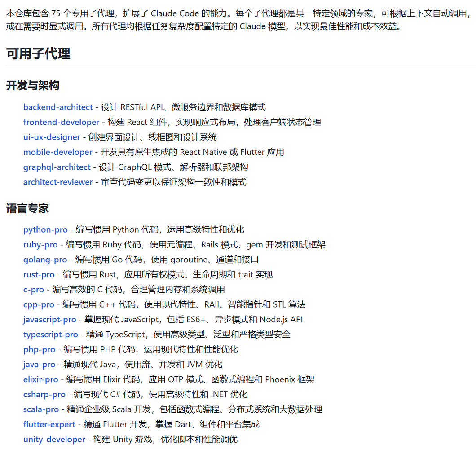Open the php-pro link
476x449 pixels.
point(39,349)
